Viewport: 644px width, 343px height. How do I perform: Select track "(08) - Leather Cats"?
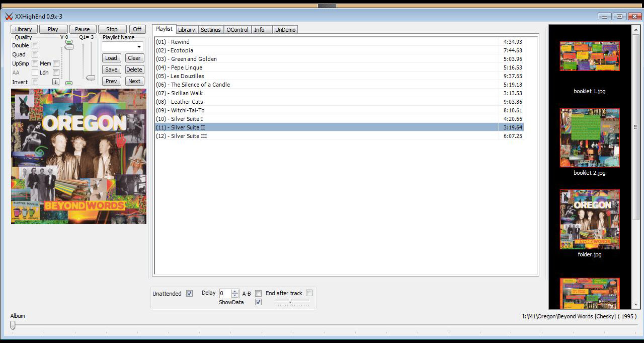pos(339,102)
